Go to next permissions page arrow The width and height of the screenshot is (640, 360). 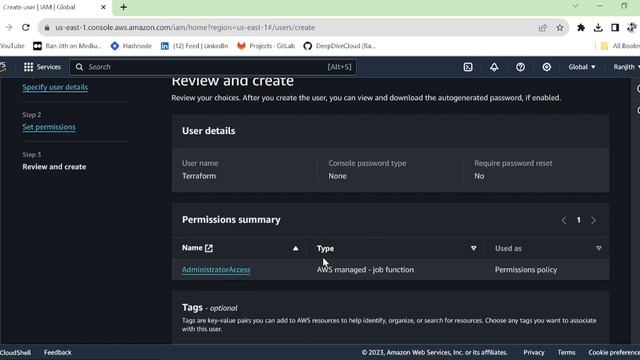coord(593,220)
